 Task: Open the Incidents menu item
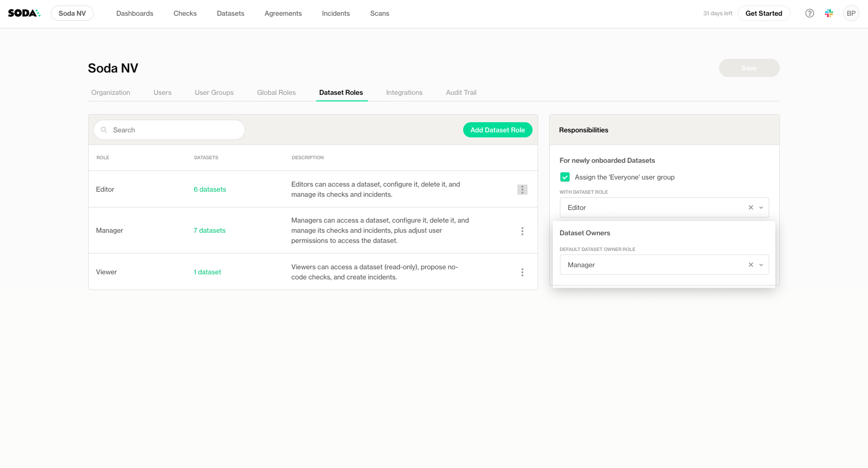335,13
